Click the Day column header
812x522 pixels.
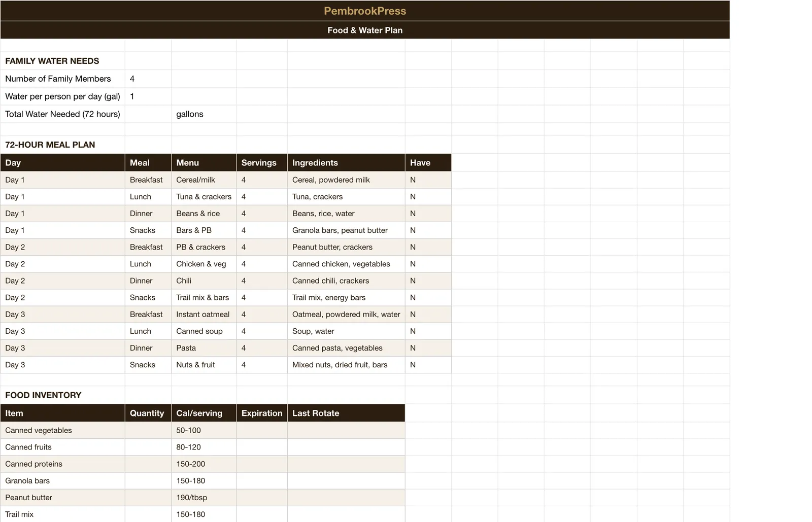(62, 163)
